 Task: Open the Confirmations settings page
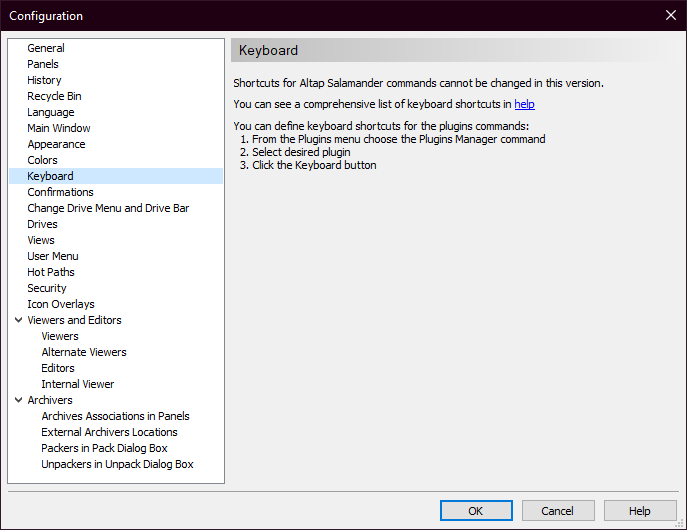[x=60, y=192]
